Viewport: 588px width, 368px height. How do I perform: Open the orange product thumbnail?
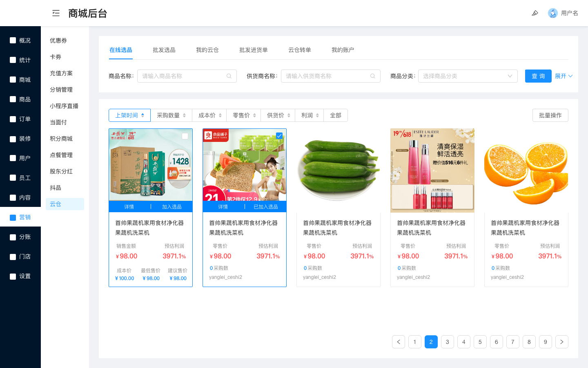526,171
